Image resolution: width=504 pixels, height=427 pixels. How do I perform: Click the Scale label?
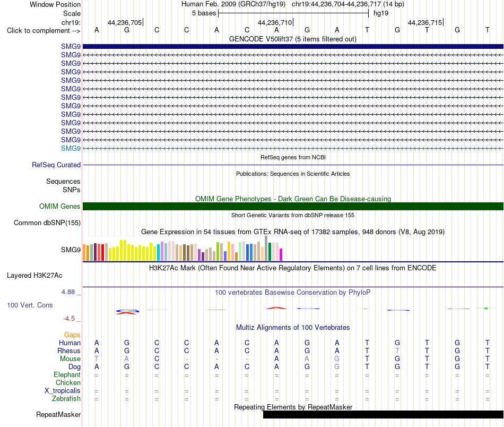72,13
